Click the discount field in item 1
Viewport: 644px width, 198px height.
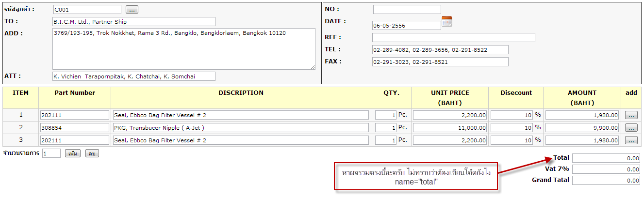click(512, 115)
